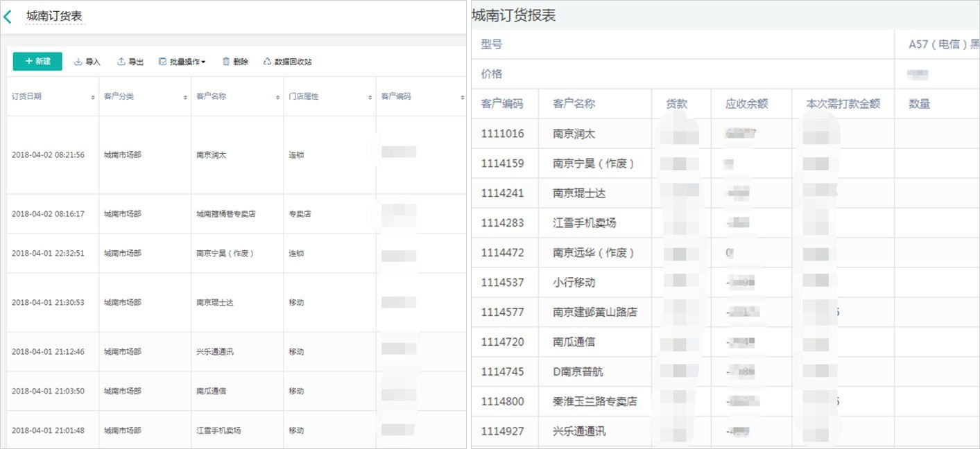Image resolution: width=980 pixels, height=449 pixels.
Task: Select the row dated 2018-04-02 08:16:17
Action: click(236, 214)
